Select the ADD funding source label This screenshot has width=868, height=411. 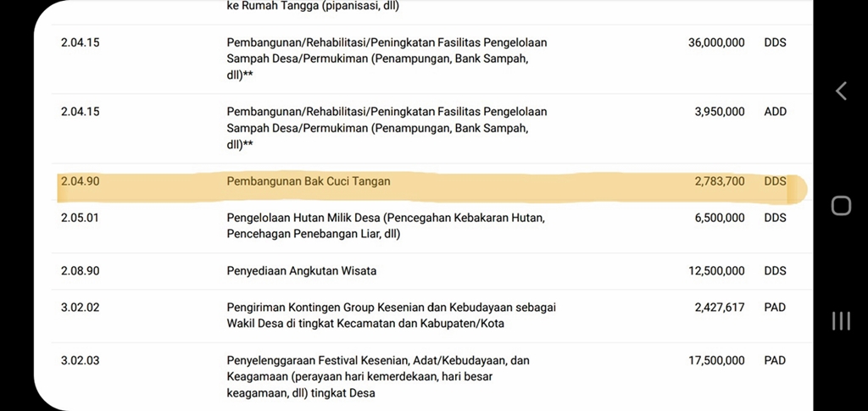click(x=775, y=111)
